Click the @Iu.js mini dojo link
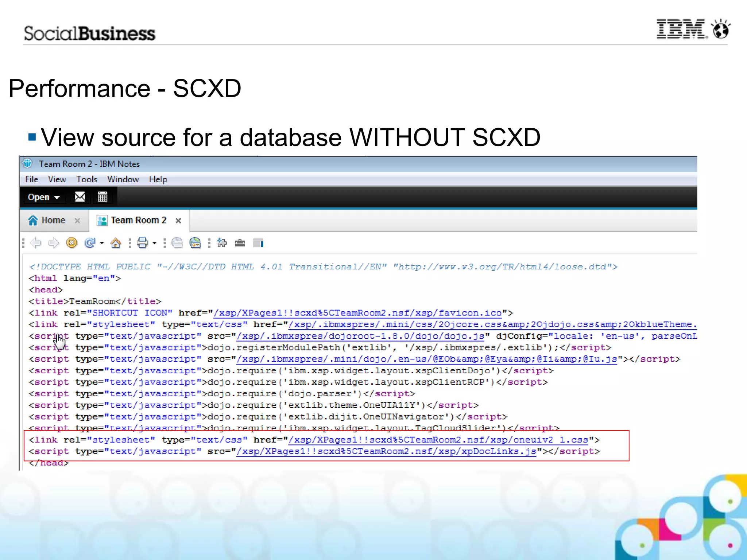Viewport: 747px width, 560px height. coord(427,359)
